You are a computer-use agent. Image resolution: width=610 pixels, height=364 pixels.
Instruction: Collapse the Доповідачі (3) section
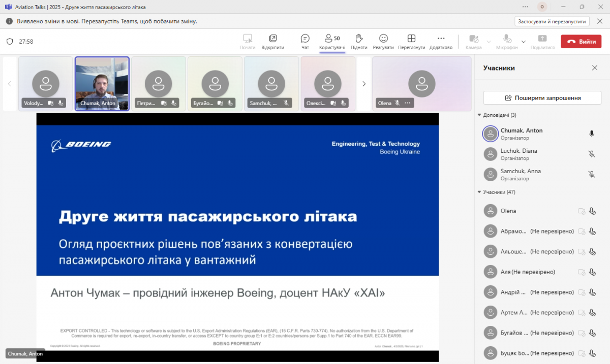point(479,115)
